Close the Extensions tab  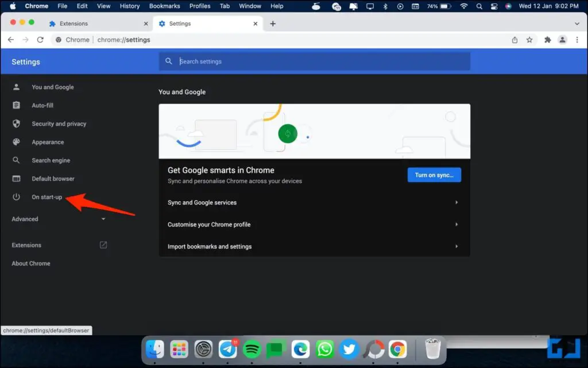[146, 24]
